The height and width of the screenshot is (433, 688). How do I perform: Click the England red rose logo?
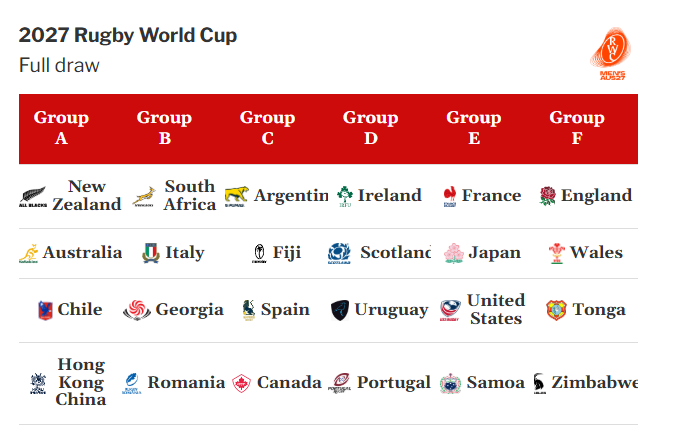pos(547,196)
